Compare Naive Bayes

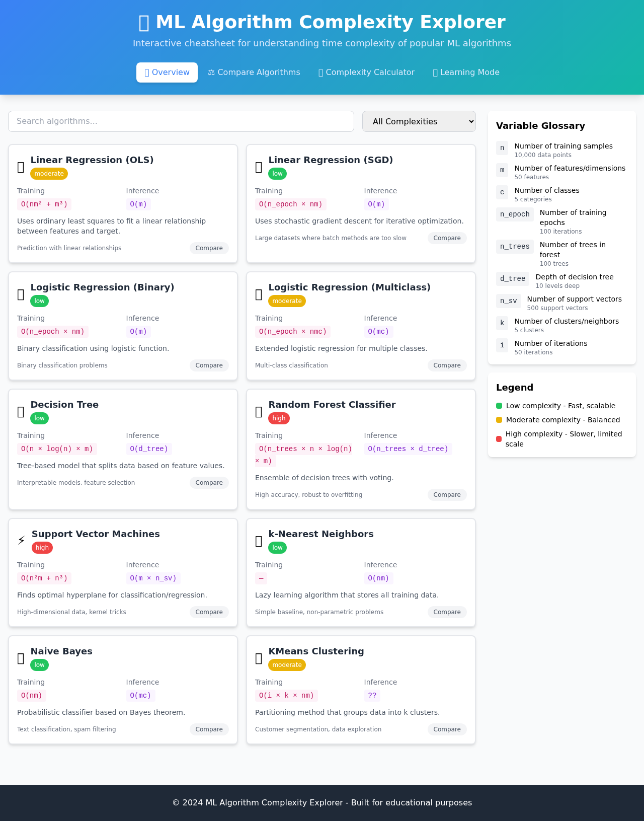pos(209,729)
